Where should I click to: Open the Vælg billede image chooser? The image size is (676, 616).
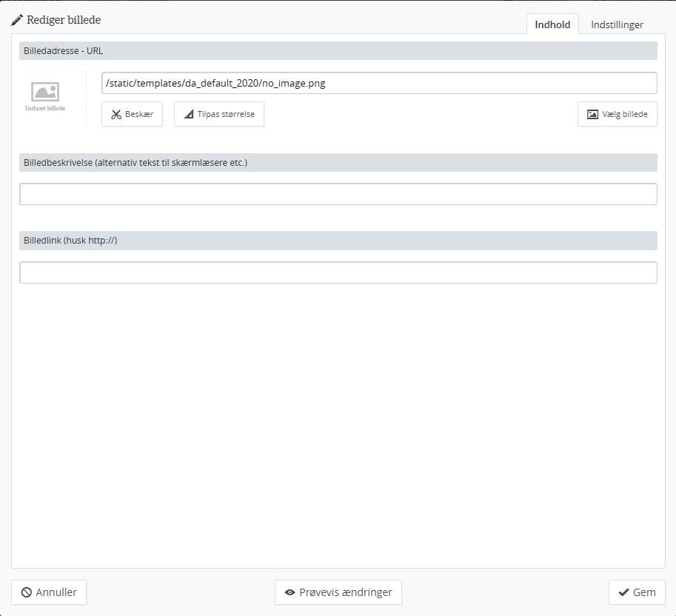[617, 115]
